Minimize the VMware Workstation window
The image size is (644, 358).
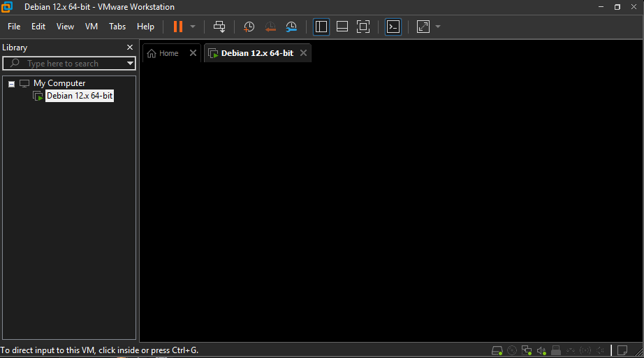click(x=601, y=7)
